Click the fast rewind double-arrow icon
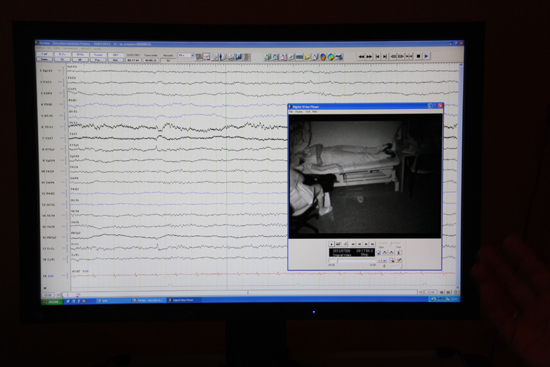Viewport: 550px width, 367px height. click(x=361, y=56)
